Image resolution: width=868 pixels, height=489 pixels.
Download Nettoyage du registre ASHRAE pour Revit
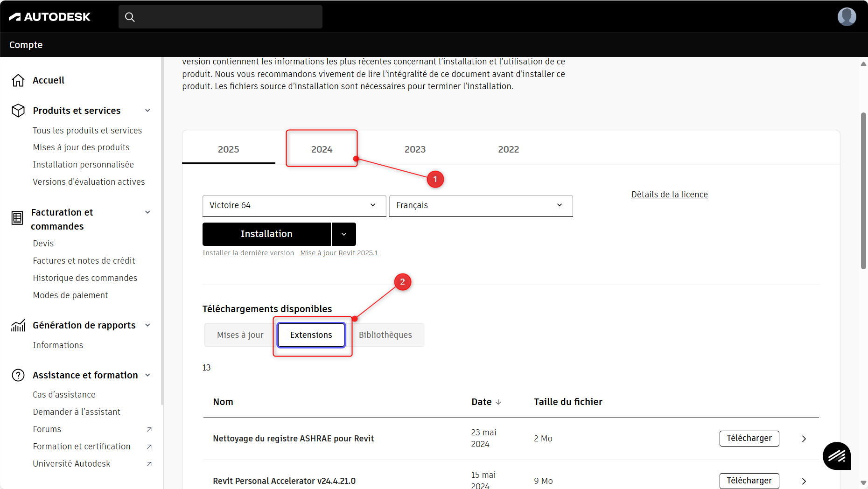(749, 438)
